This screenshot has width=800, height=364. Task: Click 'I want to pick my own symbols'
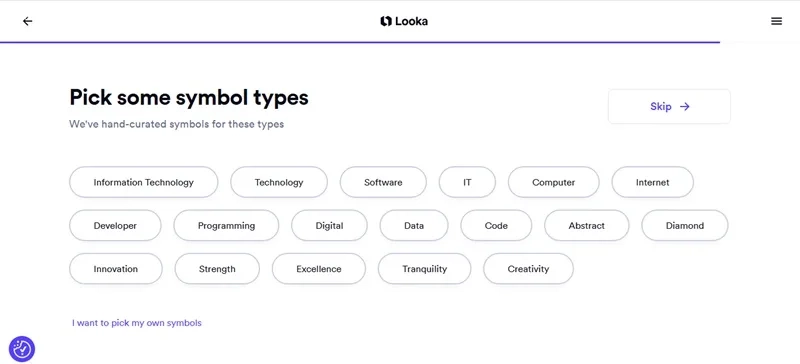(137, 323)
